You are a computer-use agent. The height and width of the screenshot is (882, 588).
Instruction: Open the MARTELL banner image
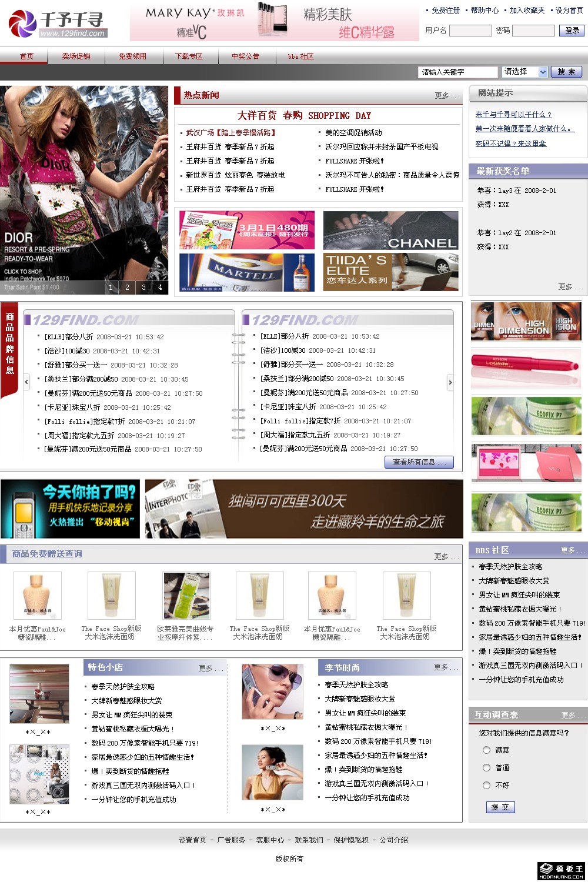click(247, 272)
